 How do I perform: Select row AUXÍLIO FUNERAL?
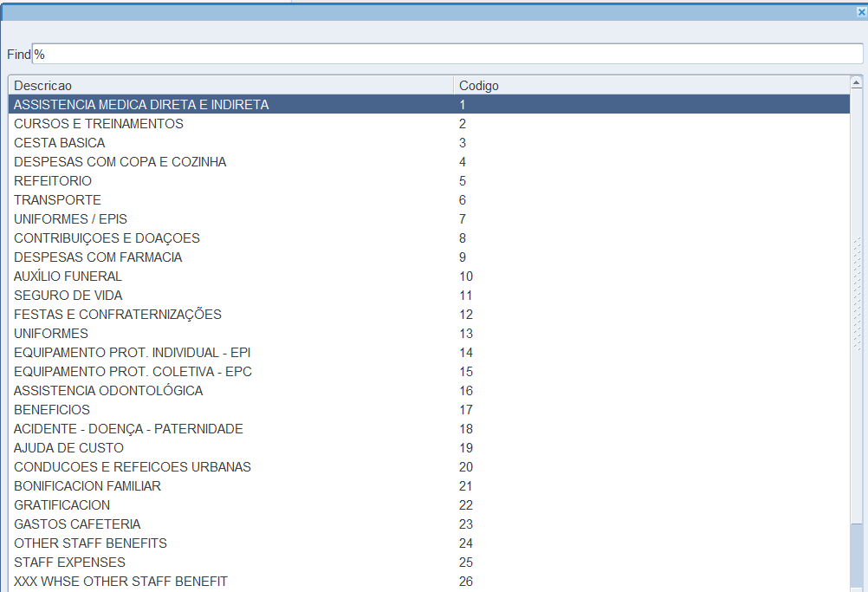click(429, 276)
